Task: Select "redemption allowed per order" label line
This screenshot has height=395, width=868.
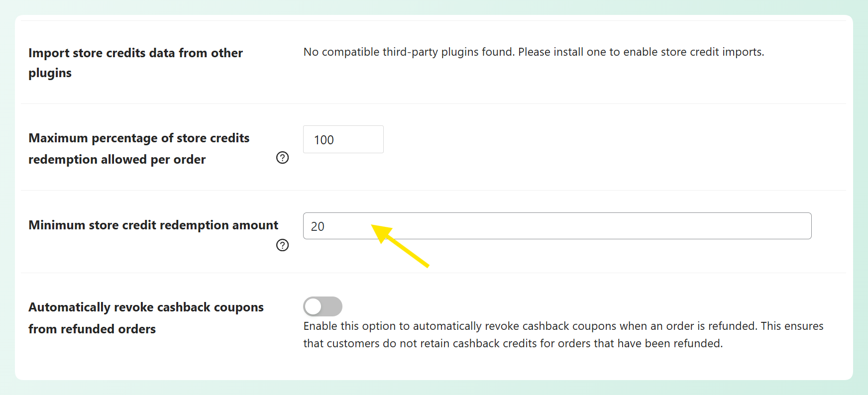Action: 117,160
